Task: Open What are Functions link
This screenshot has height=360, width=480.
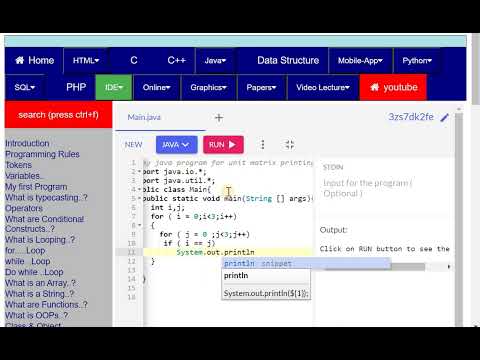Action: (x=46, y=304)
